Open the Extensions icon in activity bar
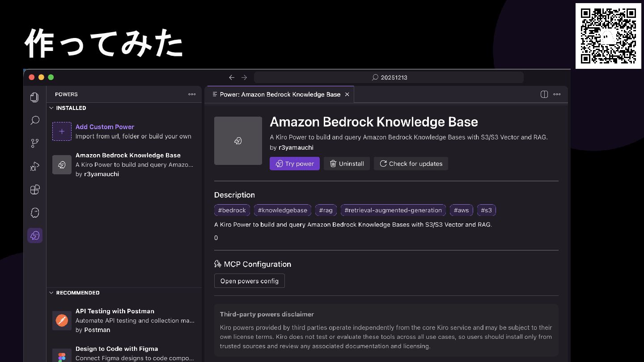This screenshot has height=362, width=644. pos(34,189)
